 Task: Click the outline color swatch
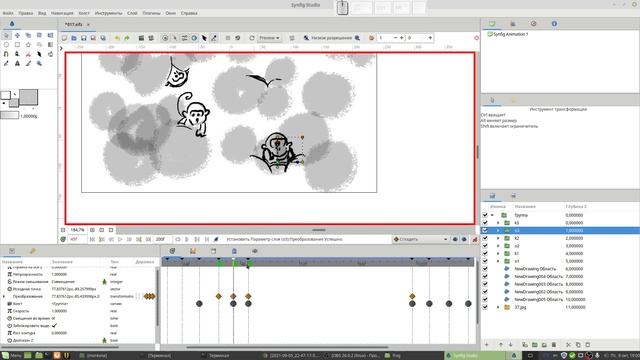[5, 95]
